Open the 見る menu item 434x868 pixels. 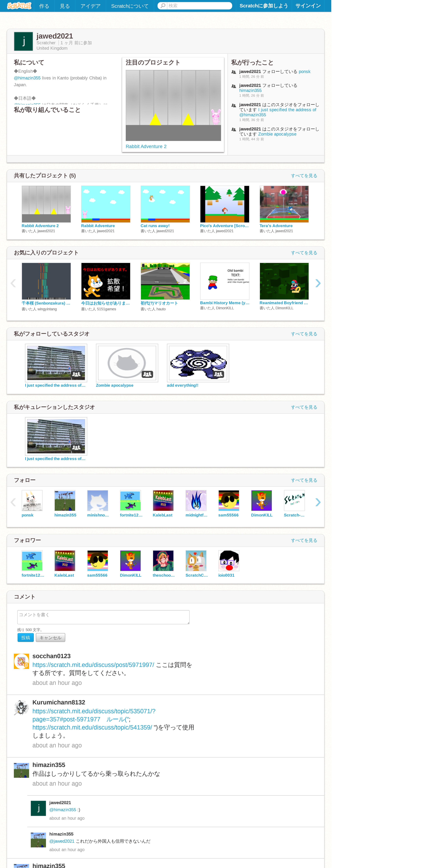pyautogui.click(x=65, y=6)
